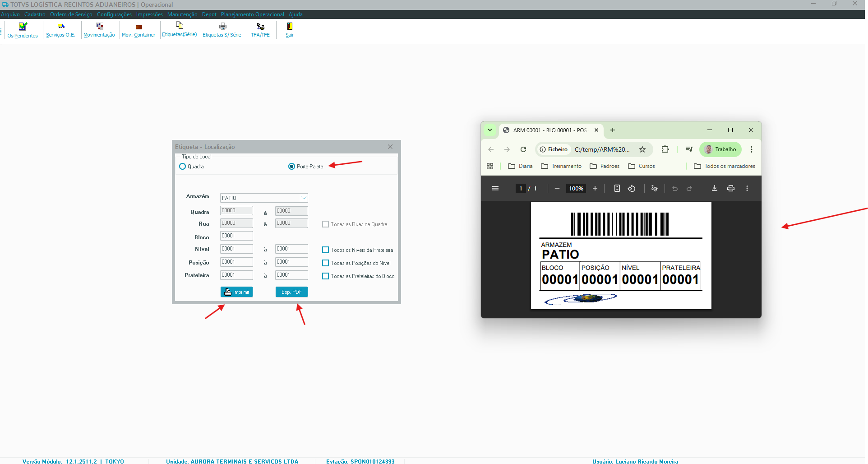Check Todas as Ruas da Quadra
The height and width of the screenshot is (464, 868).
[x=325, y=224]
